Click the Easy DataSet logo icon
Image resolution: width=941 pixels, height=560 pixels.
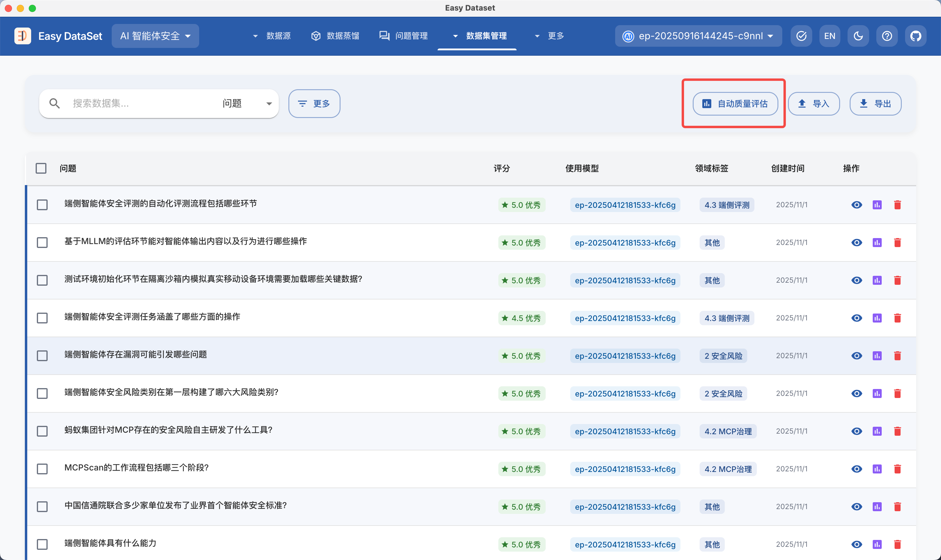[x=23, y=36]
